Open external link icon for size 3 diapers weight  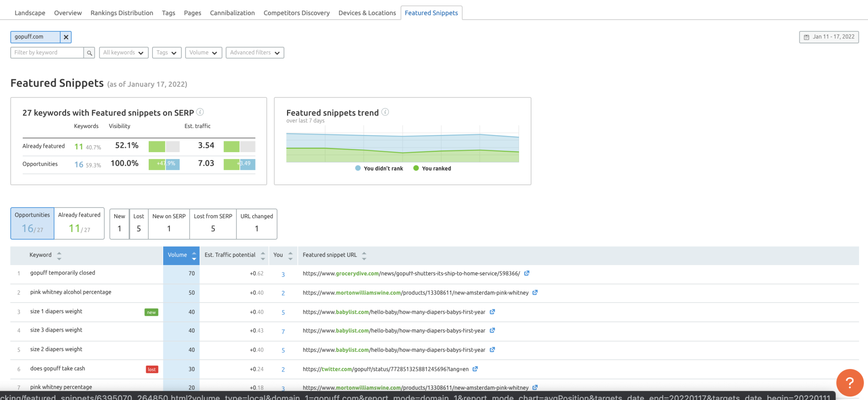click(x=492, y=330)
